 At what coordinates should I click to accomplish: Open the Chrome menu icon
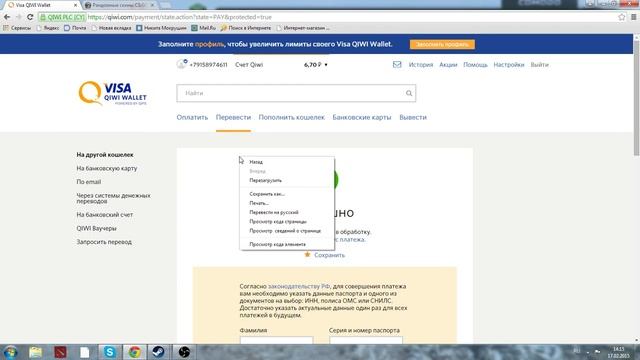pos(634,17)
